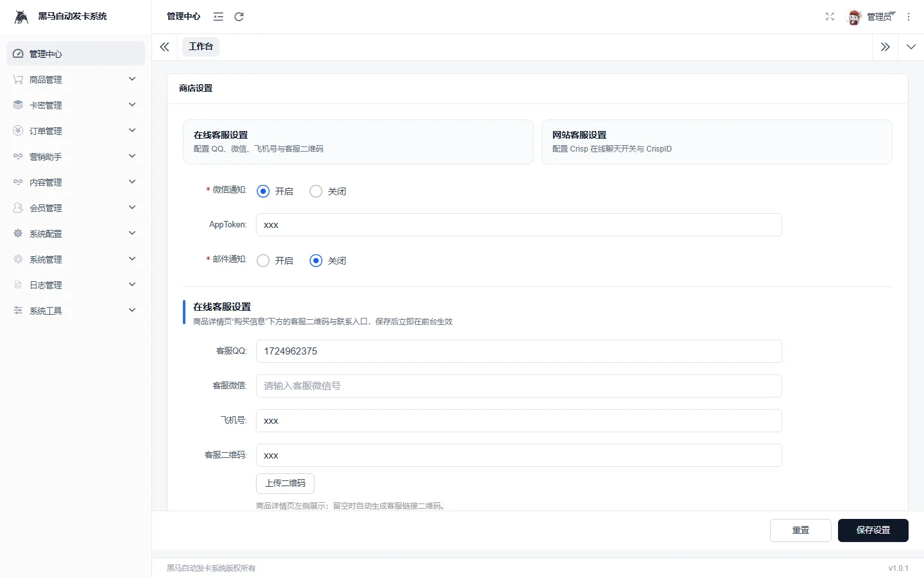Click the yen icon for 订单管理
Image resolution: width=924 pixels, height=578 pixels.
18,130
